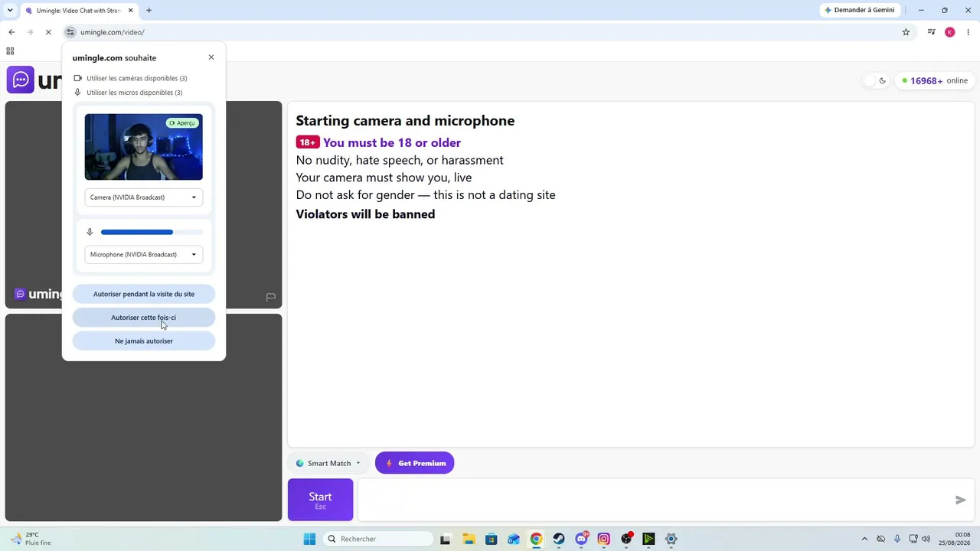Click the 'Aperçu' preview badge
Image resolution: width=980 pixels, height=551 pixels.
[x=183, y=123]
